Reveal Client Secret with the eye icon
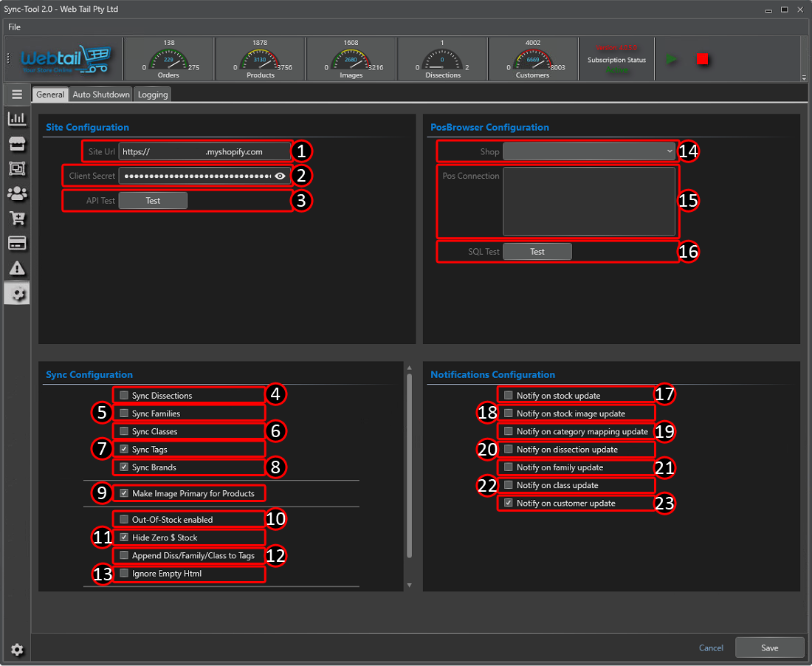The width and height of the screenshot is (812, 666). tap(280, 176)
